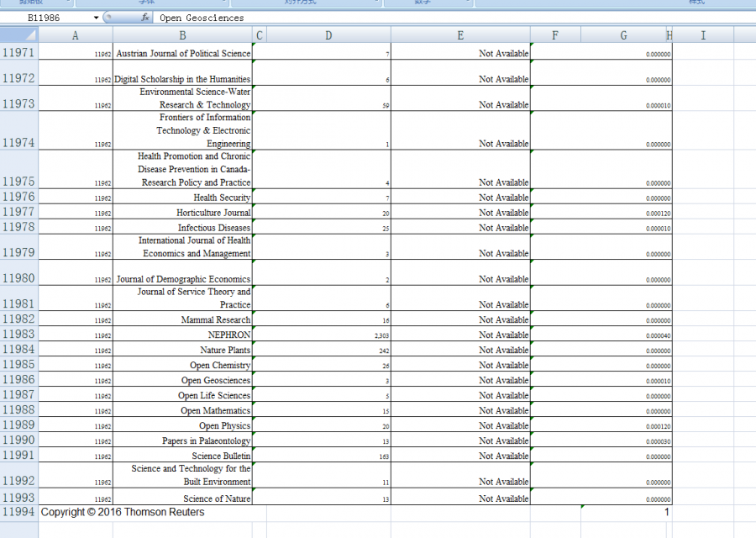Select column G header
The width and height of the screenshot is (756, 538).
(623, 35)
